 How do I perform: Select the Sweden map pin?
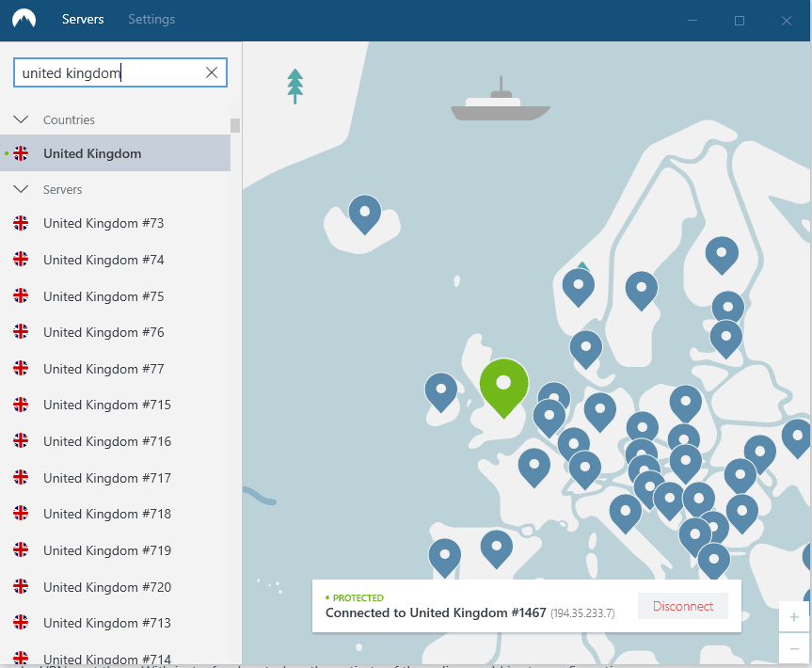point(641,290)
